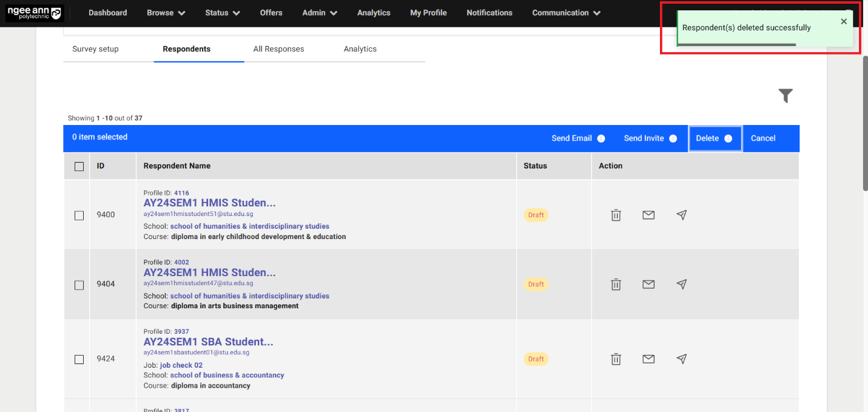The image size is (868, 412).
Task: Click the info icon beside Send Invite
Action: [673, 138]
